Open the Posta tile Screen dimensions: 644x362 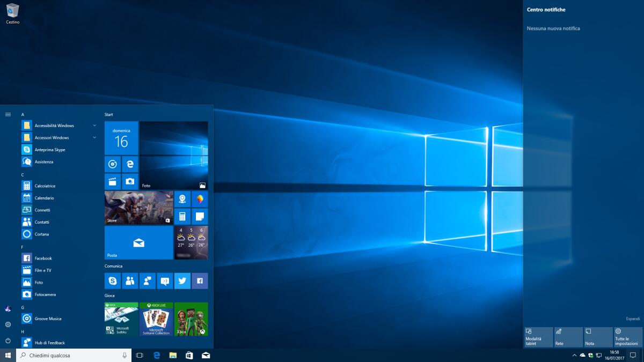click(x=138, y=243)
